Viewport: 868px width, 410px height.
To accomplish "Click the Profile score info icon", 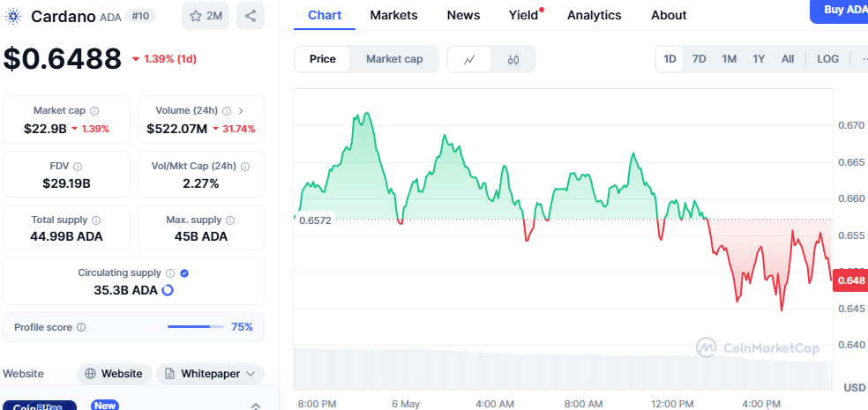I will 81,327.
